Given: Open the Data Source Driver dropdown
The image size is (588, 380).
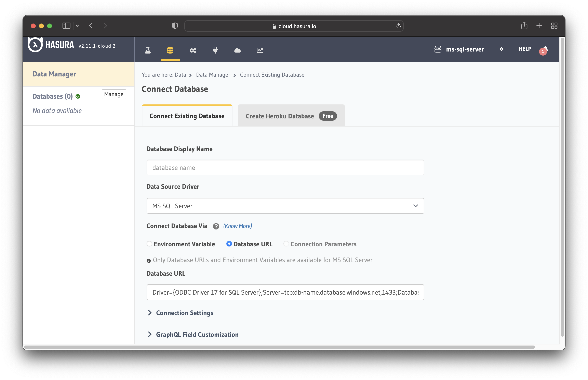Looking at the screenshot, I should [x=285, y=206].
